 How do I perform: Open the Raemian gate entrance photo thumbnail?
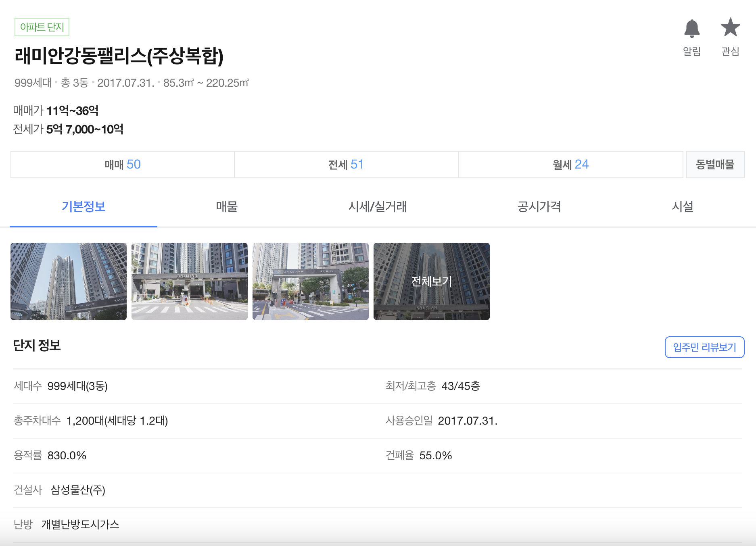pos(190,281)
